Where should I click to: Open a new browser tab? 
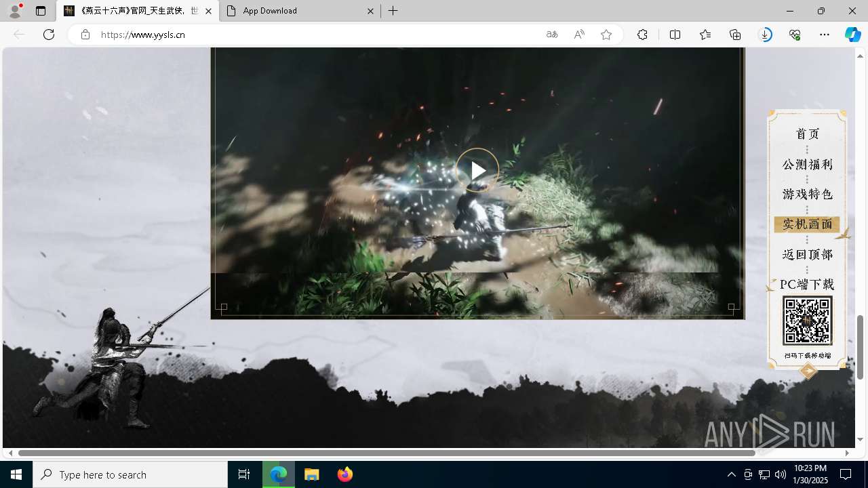(393, 11)
